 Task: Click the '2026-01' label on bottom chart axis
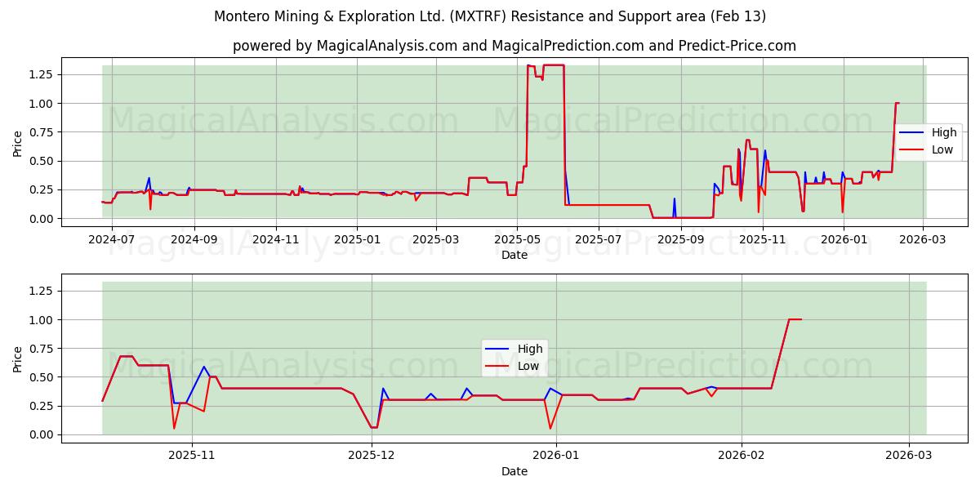(555, 456)
